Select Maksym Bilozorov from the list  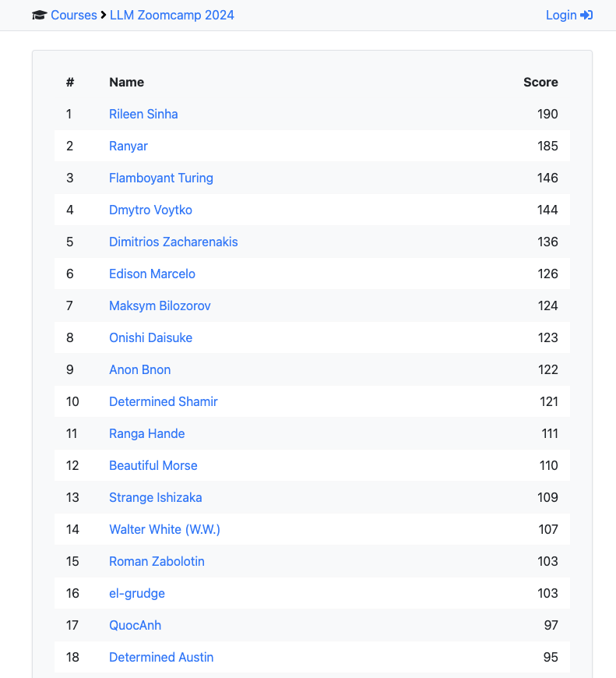160,305
